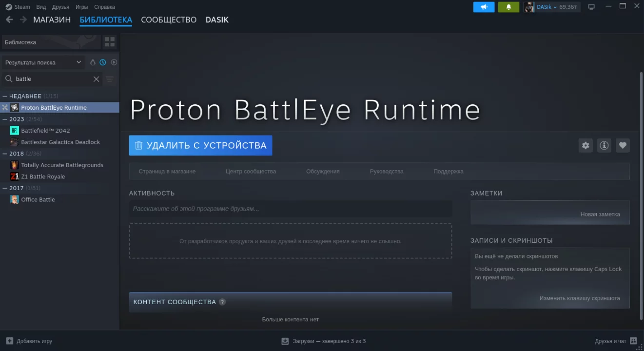Toggle sort by recent activity clock
This screenshot has height=351, width=644.
tap(103, 62)
